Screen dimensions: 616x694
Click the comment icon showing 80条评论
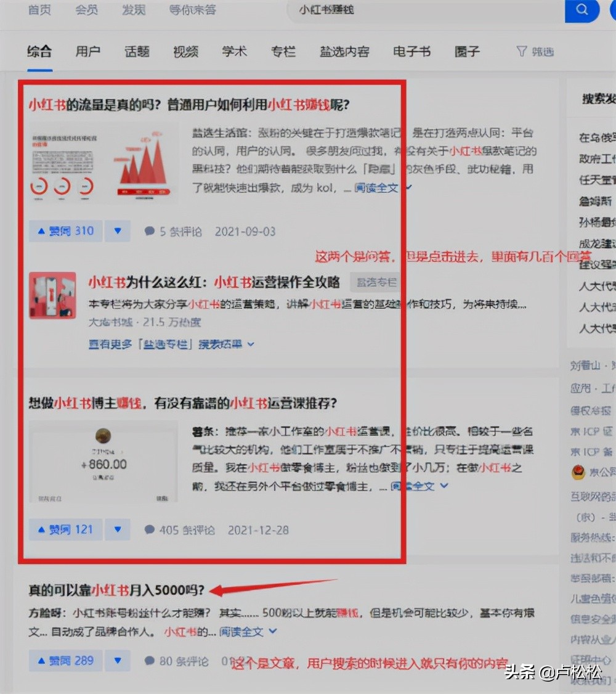coord(150,661)
